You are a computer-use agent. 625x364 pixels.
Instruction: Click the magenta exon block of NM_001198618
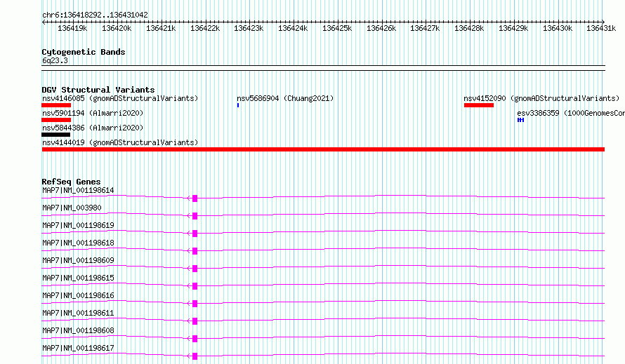pos(195,251)
